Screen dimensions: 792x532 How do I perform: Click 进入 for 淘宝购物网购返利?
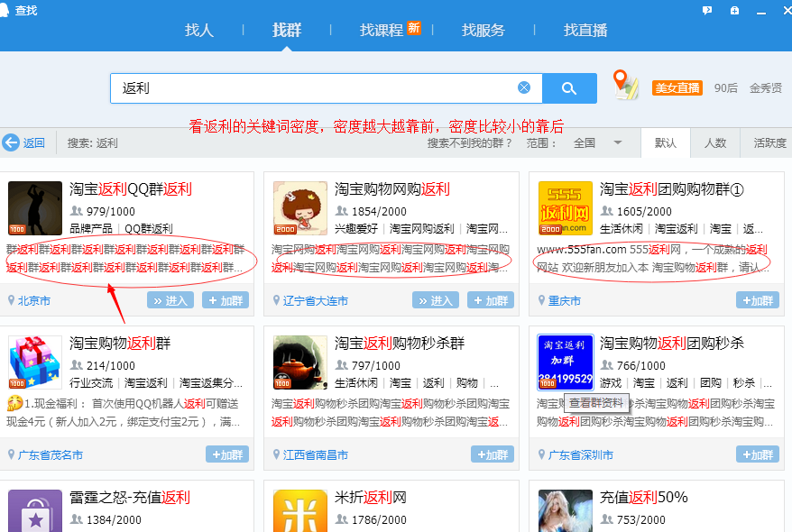436,300
